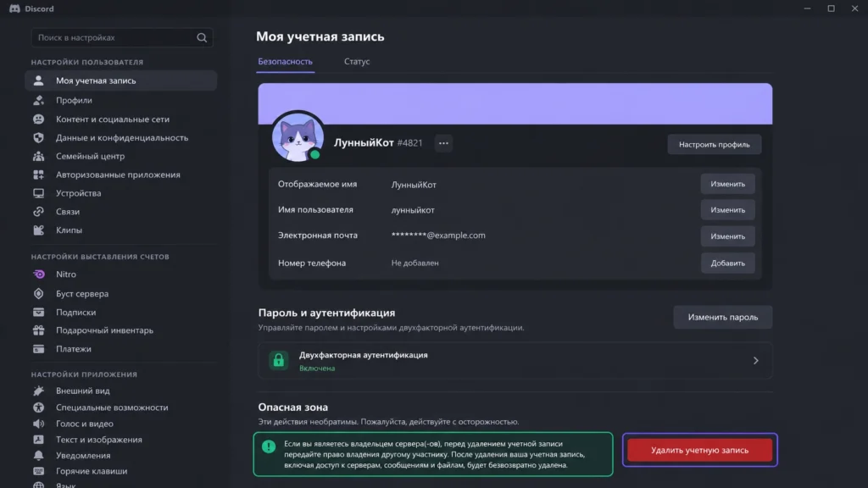The image size is (868, 488).
Task: Expand two-factor authentication chevron
Action: point(755,361)
